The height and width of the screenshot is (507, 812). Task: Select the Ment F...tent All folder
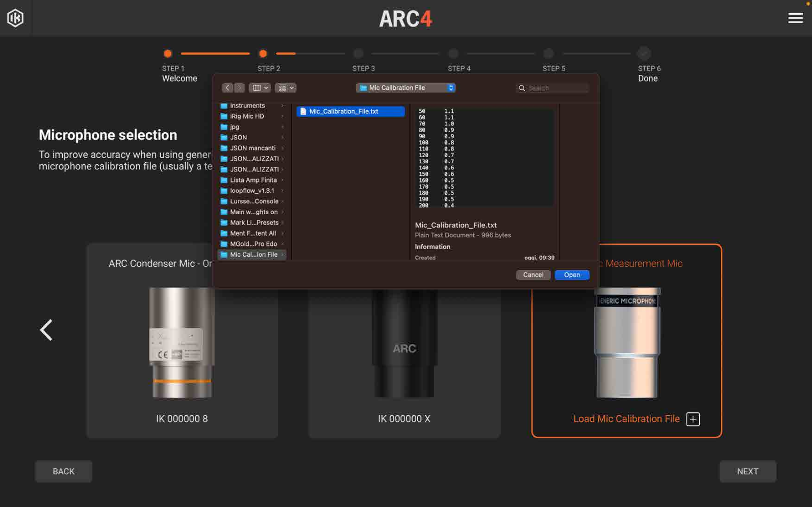pos(252,233)
